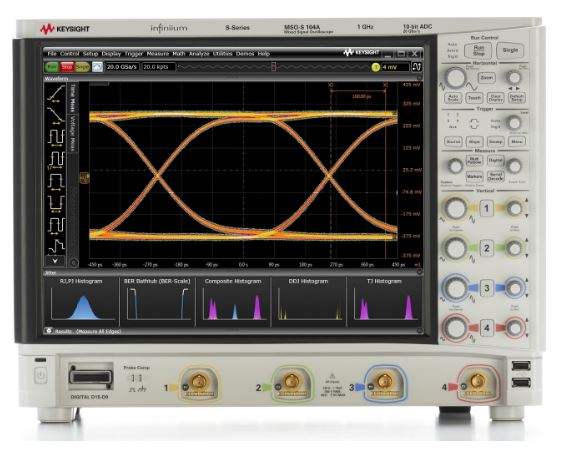Open the Trigger menu

133,54
